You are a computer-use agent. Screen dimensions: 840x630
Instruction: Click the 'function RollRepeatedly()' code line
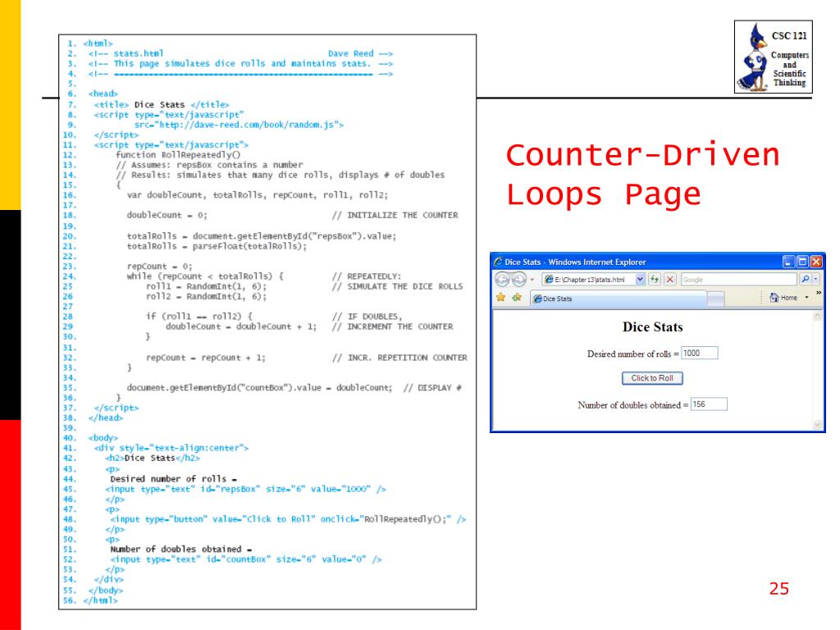click(178, 155)
